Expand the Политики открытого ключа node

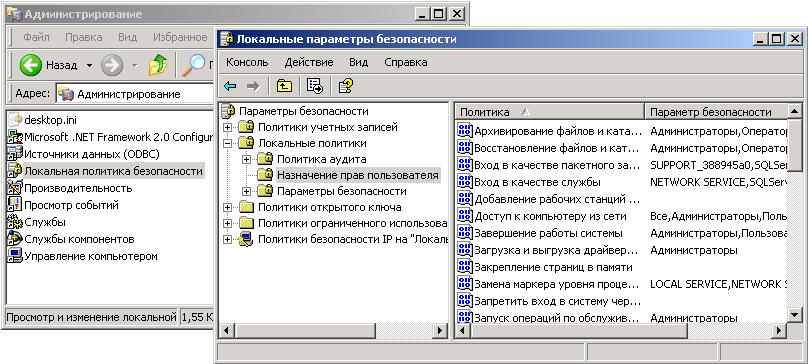tap(227, 207)
